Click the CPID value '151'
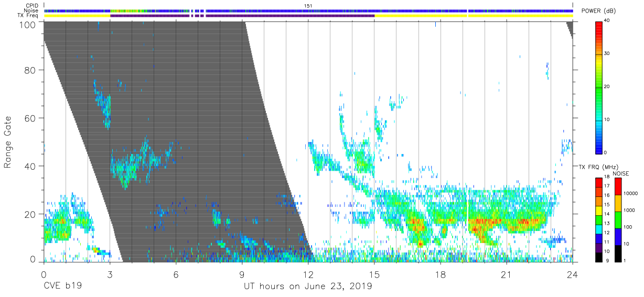The height and width of the screenshot is (297, 644). pyautogui.click(x=308, y=6)
